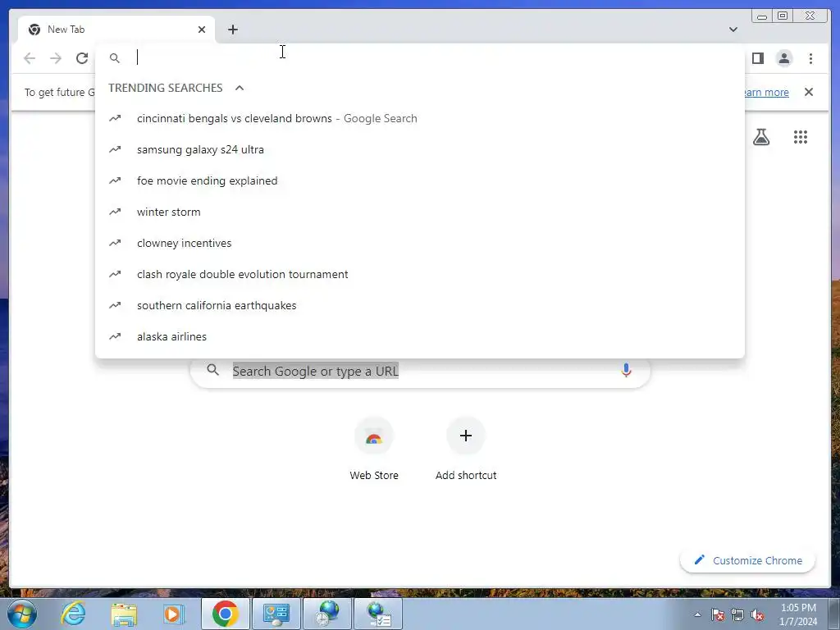Click Add shortcut tile
Image resolution: width=840 pixels, height=630 pixels.
pos(466,450)
